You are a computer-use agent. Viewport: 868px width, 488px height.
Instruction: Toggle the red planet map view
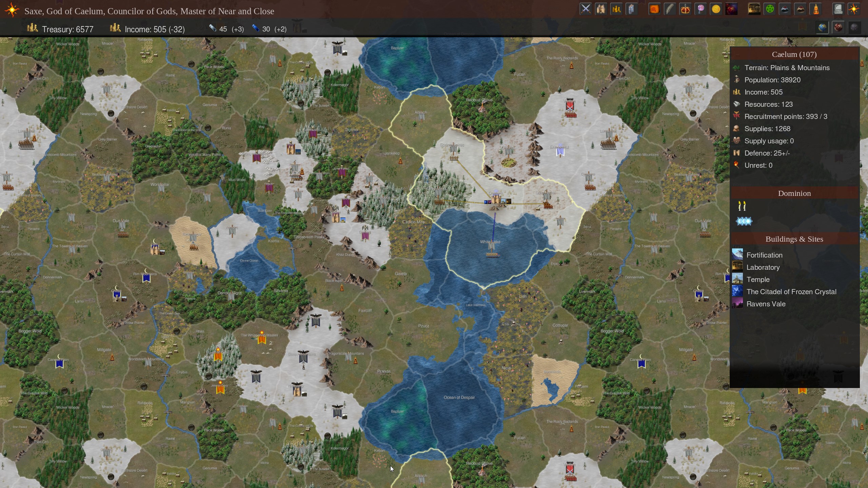[x=838, y=27]
